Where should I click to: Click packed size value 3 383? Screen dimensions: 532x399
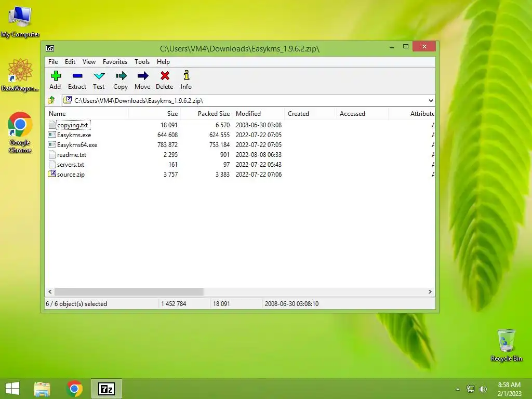[x=222, y=175]
